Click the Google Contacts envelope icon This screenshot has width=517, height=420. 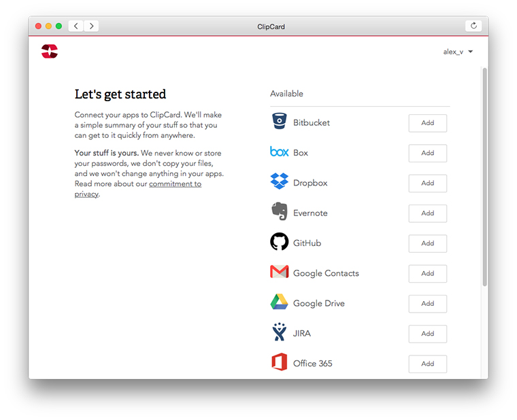coord(280,272)
